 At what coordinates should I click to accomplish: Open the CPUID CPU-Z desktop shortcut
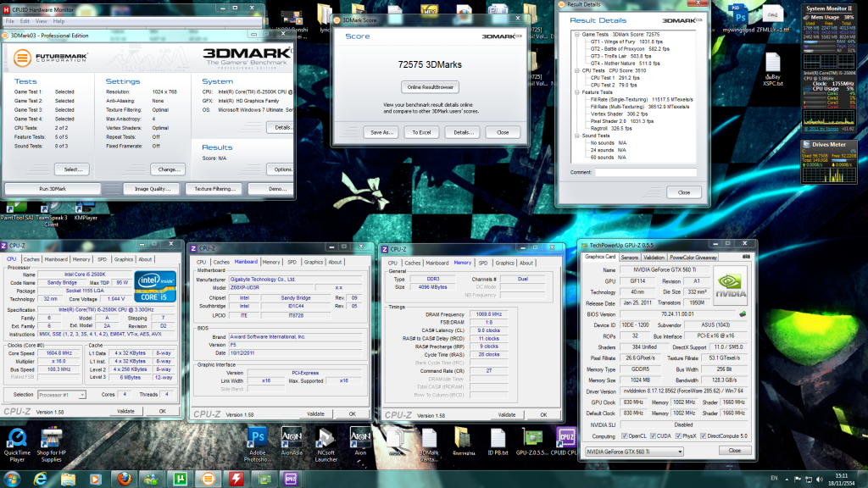pyautogui.click(x=565, y=439)
